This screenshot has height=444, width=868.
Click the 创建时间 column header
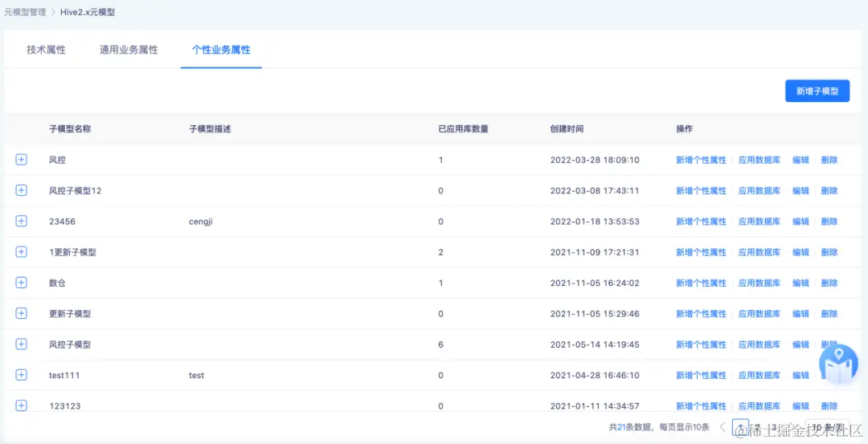click(x=567, y=128)
